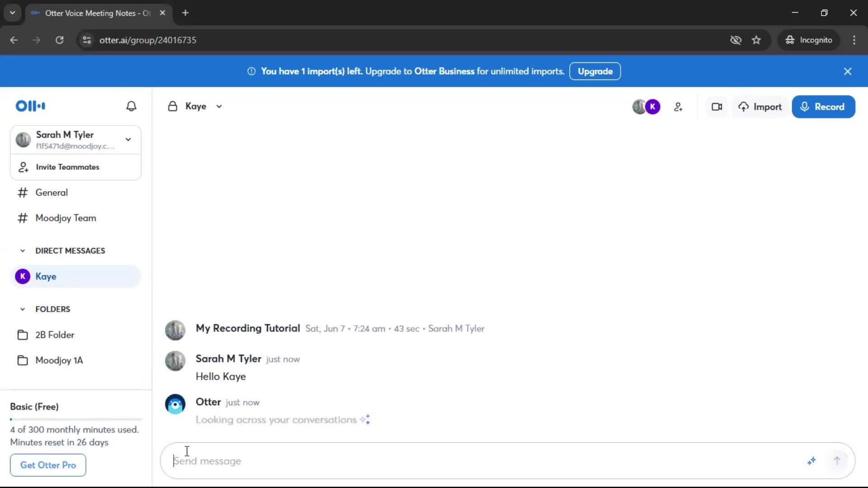Click the Sarah M Tyler profile avatar
Screen dimensions: 868x488
click(23, 140)
